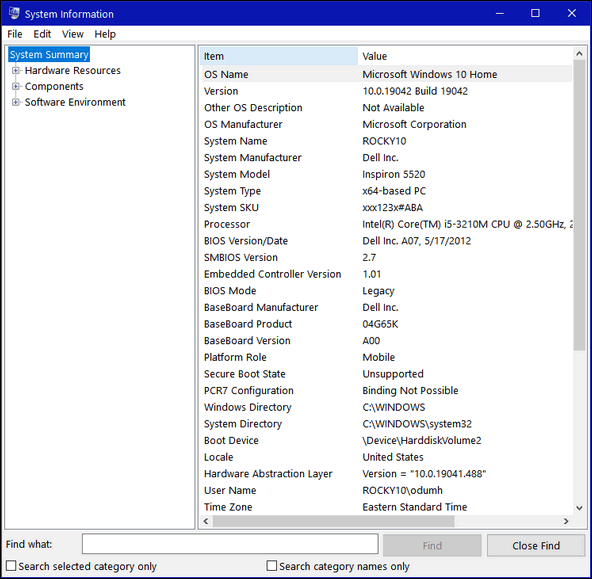Screen dimensions: 592x579
Task: Click the BIOS Mode value Legacy
Action: point(378,291)
